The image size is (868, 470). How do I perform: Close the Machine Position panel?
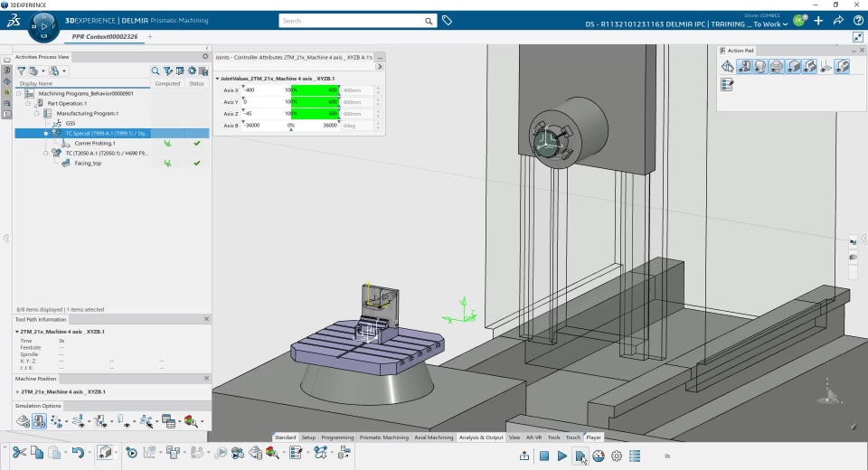coord(206,378)
